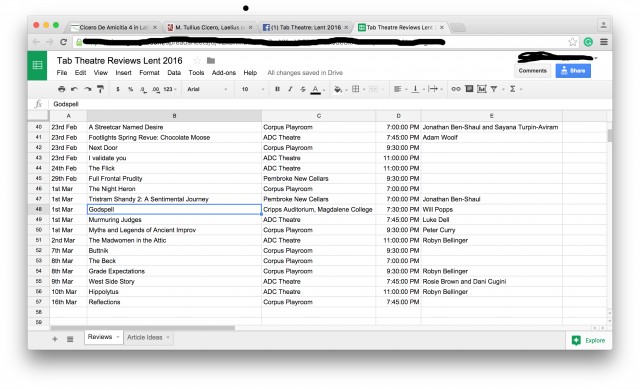Open text wrapping options
The height and width of the screenshot is (389, 640).
pyautogui.click(x=433, y=89)
